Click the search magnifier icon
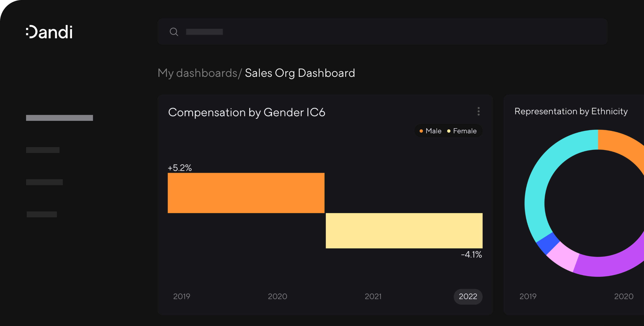644x326 pixels. coord(174,32)
